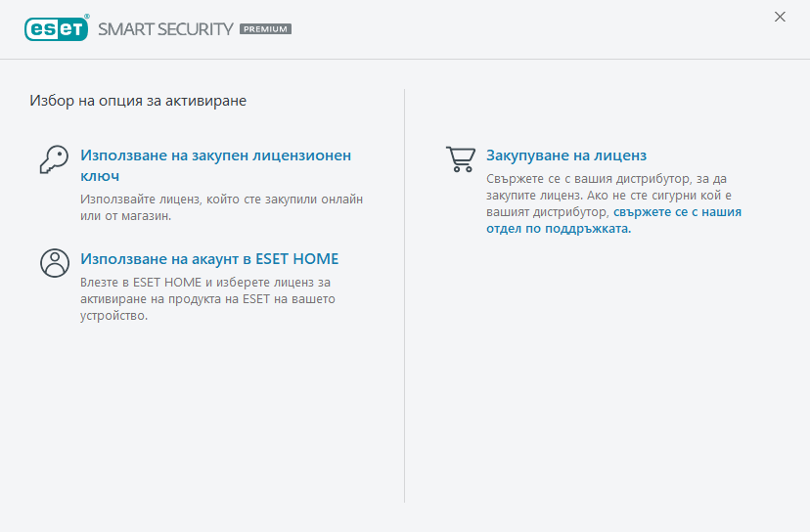
Task: Click the "Избор на опция за активиране" heading
Action: click(137, 100)
